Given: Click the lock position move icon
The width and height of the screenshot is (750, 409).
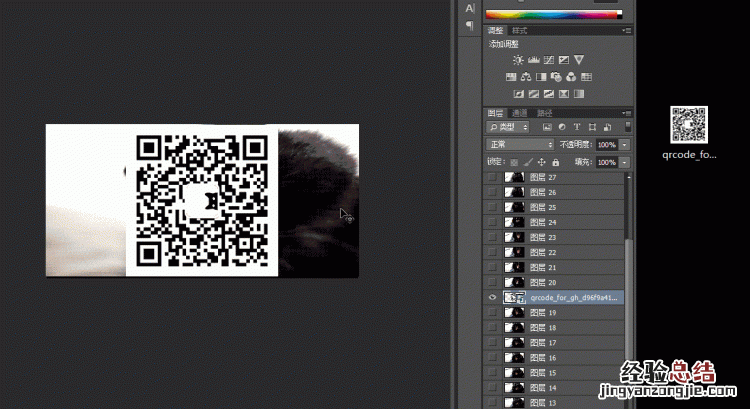Looking at the screenshot, I should 543,161.
